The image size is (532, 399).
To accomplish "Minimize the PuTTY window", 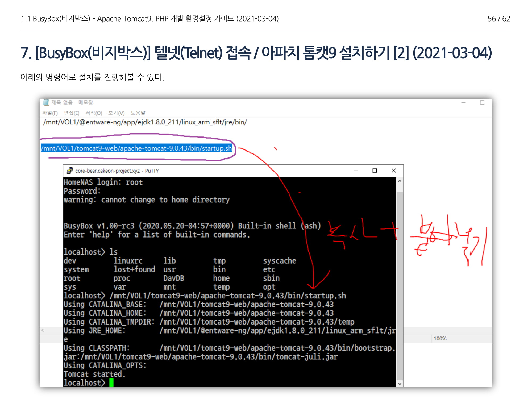I will click(356, 171).
